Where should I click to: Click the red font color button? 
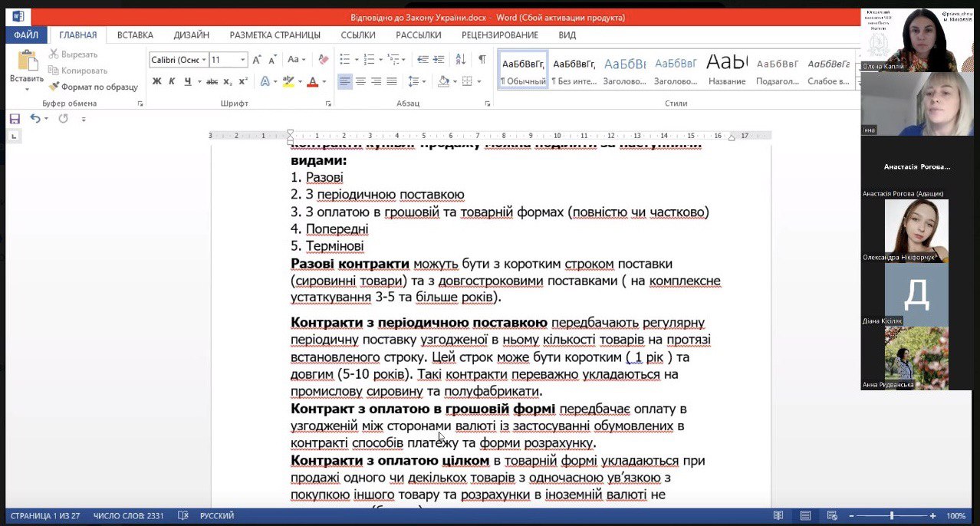pyautogui.click(x=312, y=81)
